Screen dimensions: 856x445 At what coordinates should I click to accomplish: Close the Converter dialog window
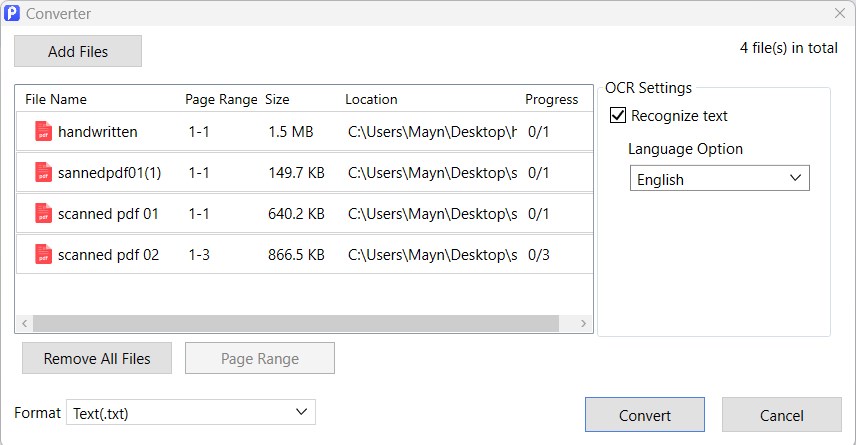pos(840,13)
